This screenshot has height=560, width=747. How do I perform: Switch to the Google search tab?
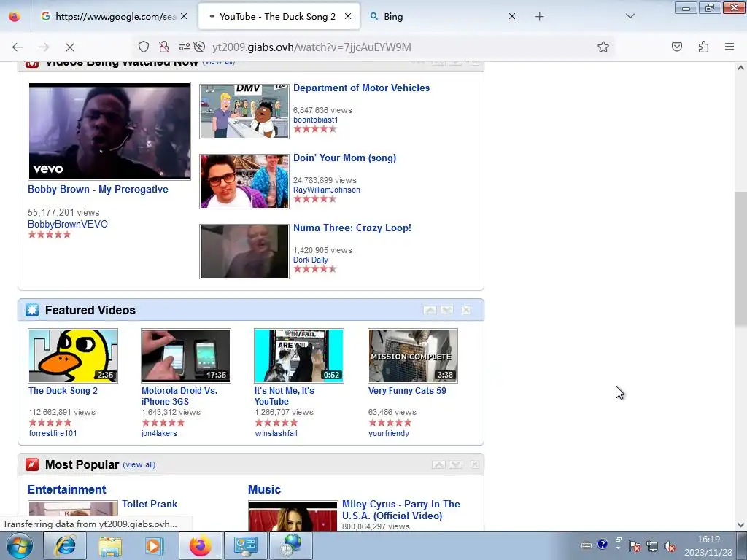[114, 16]
